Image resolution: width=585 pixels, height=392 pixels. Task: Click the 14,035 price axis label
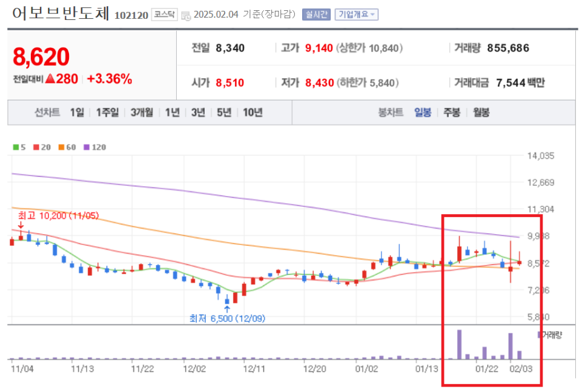click(x=541, y=155)
